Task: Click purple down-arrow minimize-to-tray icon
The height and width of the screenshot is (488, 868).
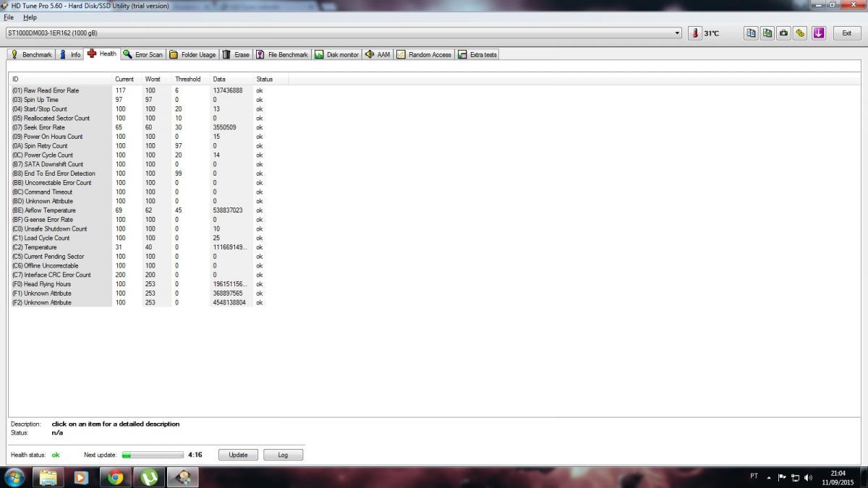Action: coord(819,33)
